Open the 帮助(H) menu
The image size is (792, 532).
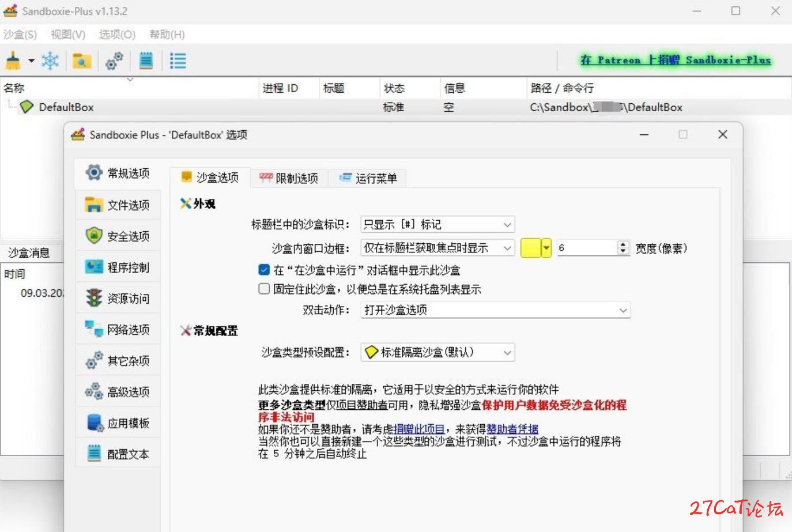[x=167, y=35]
